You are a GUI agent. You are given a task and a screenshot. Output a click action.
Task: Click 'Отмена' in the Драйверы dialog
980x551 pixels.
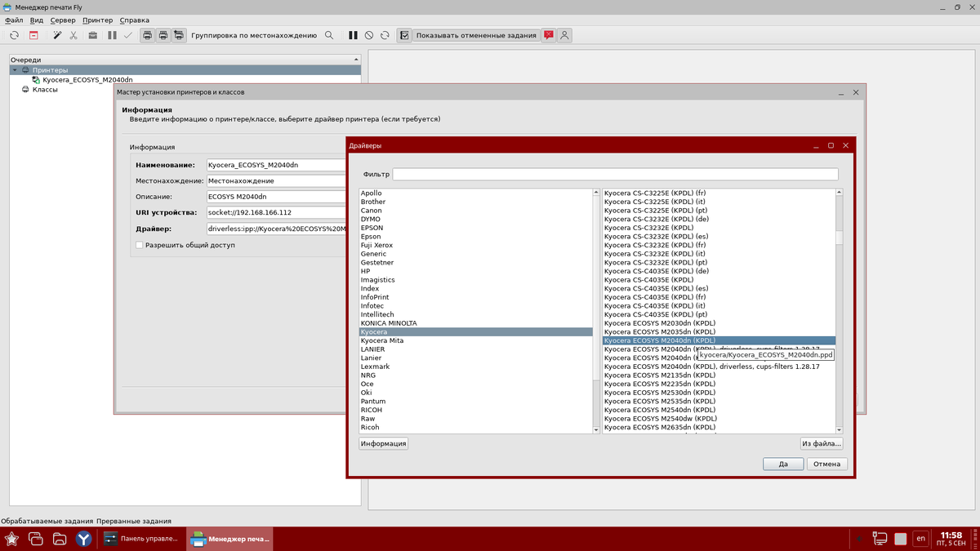coord(826,464)
